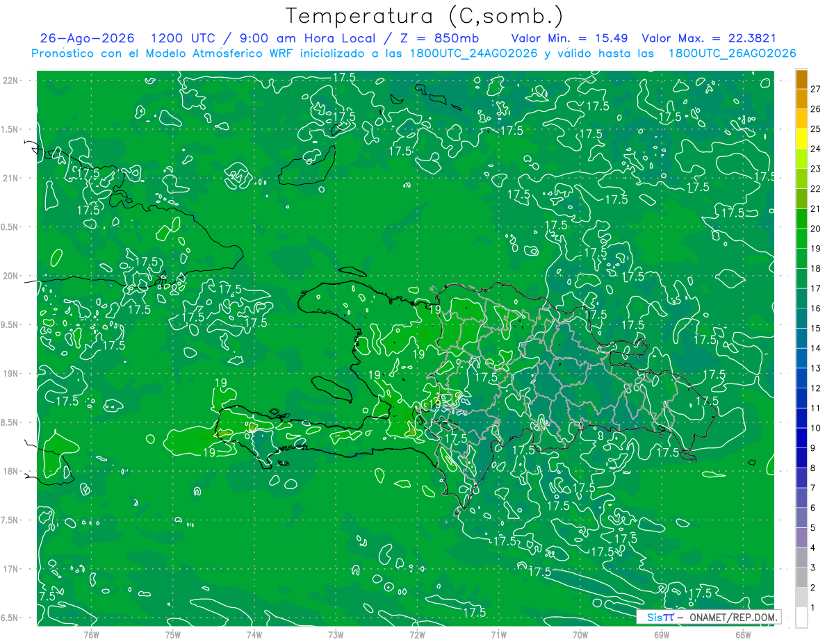
Task: Click the legend number '14'
Action: tap(816, 348)
